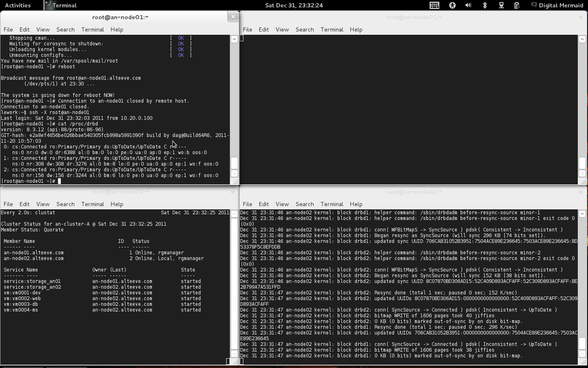Click scrollbar thumb in top-left terminal

[x=234, y=163]
